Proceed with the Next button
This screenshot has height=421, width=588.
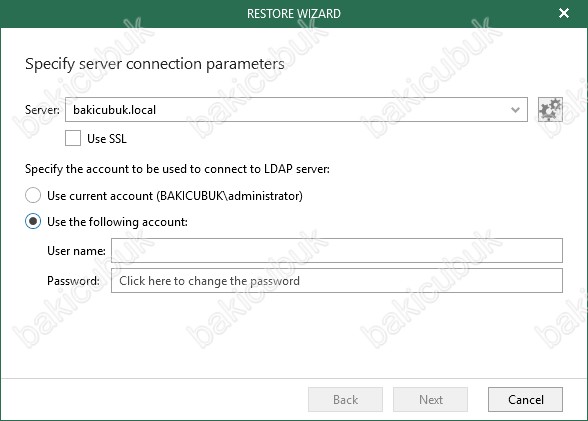(x=430, y=400)
